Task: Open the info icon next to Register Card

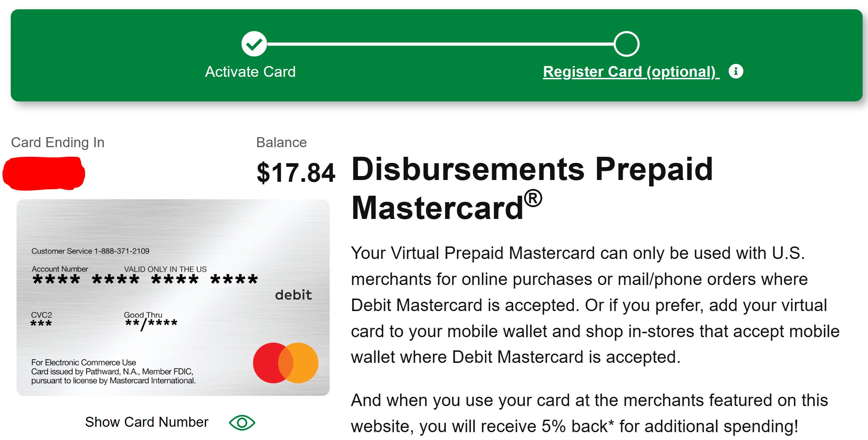Action: [x=736, y=71]
